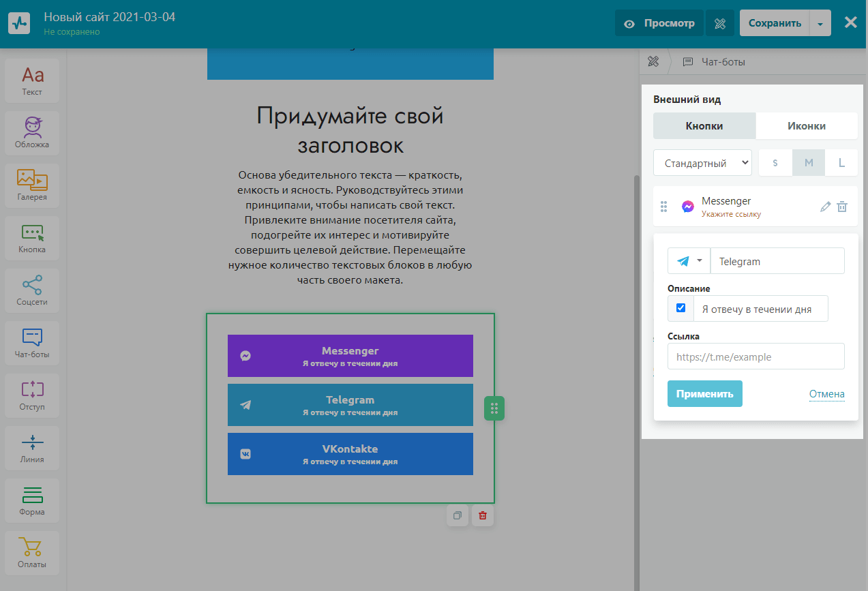
Task: Set button size to L
Action: [841, 163]
